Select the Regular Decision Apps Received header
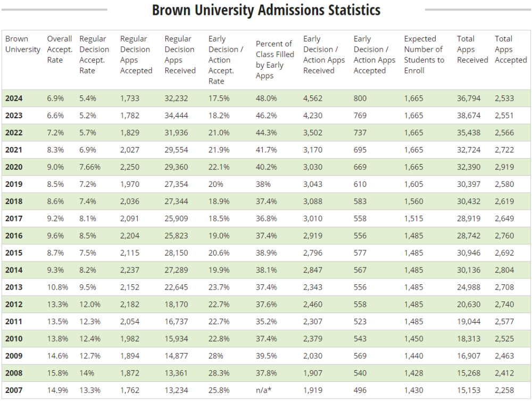 180,55
